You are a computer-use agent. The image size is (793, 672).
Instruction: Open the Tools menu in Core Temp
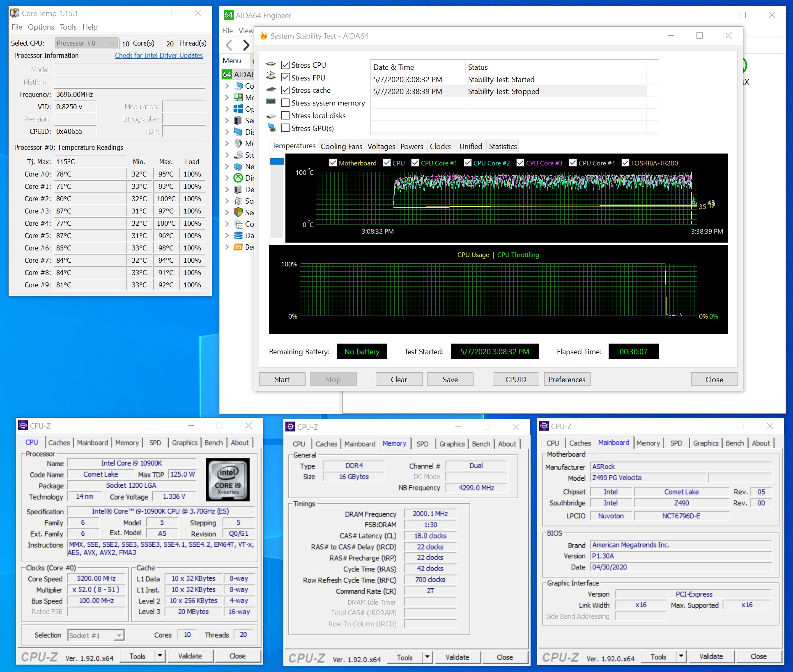tap(68, 27)
